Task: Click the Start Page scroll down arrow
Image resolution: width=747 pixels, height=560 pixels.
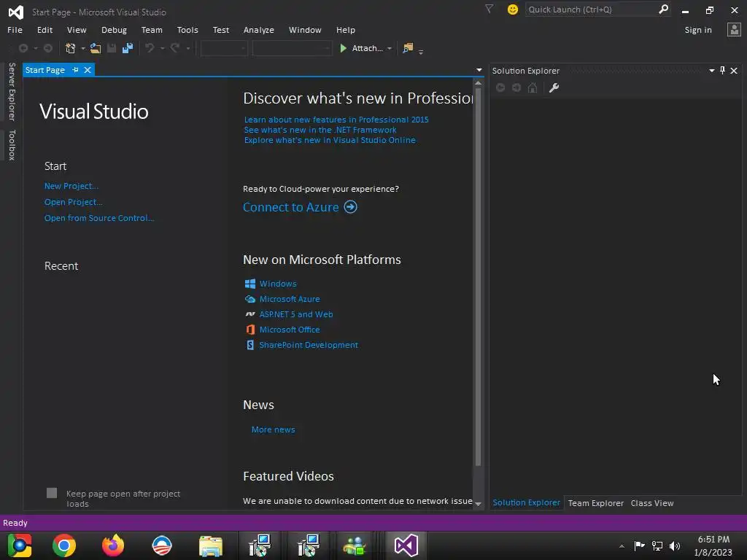Action: click(478, 504)
